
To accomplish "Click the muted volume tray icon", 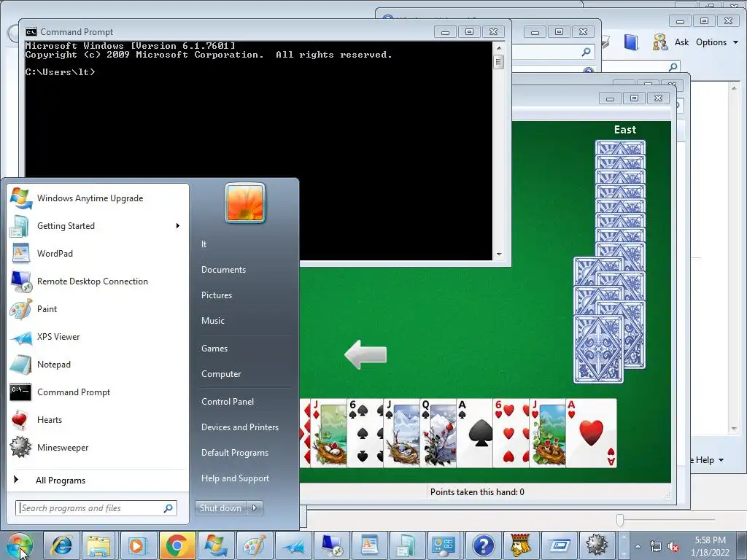I will click(x=673, y=547).
